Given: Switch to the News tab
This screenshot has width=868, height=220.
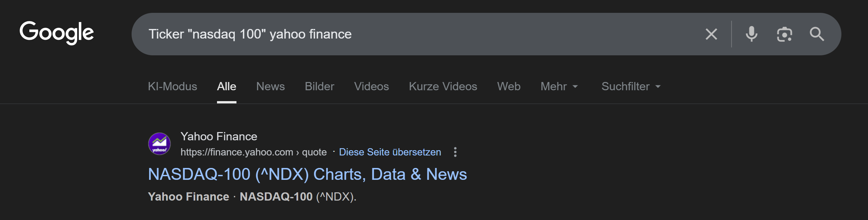Looking at the screenshot, I should pyautogui.click(x=270, y=87).
